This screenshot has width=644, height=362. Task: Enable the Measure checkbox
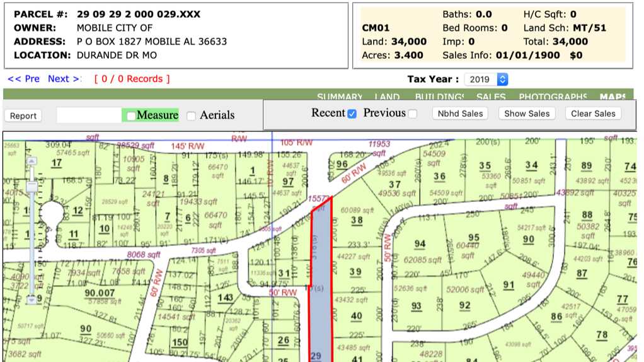[x=130, y=116]
